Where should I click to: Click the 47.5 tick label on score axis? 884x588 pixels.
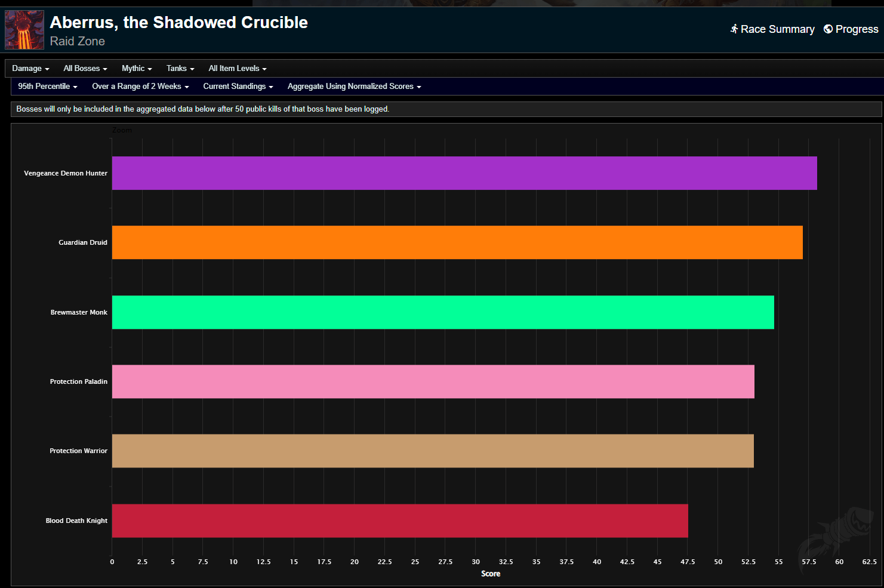[688, 562]
